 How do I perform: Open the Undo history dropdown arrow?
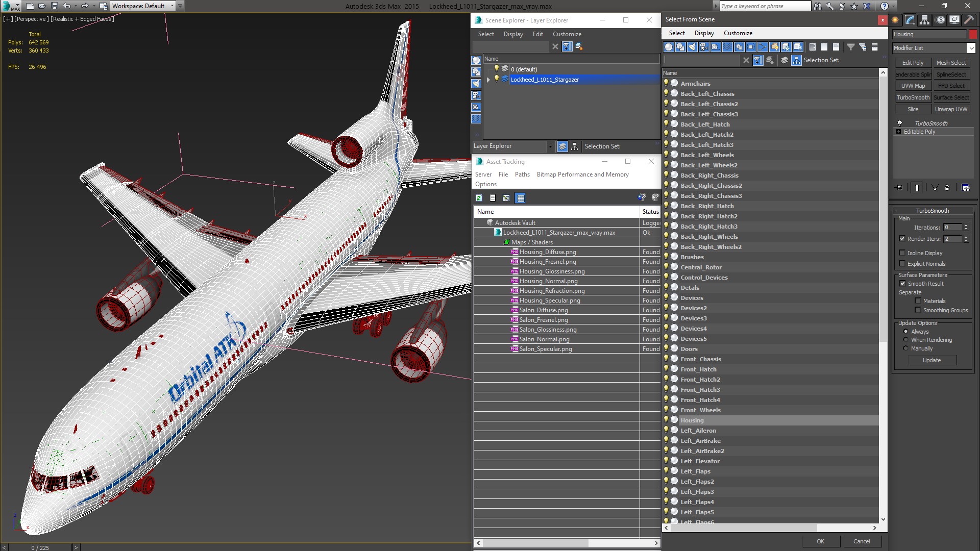point(75,6)
